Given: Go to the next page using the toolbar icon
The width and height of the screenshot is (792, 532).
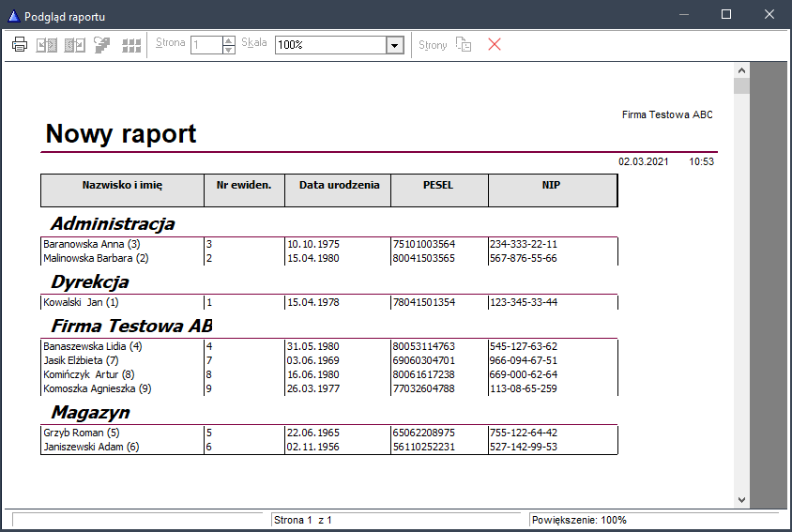Looking at the screenshot, I should (75, 45).
